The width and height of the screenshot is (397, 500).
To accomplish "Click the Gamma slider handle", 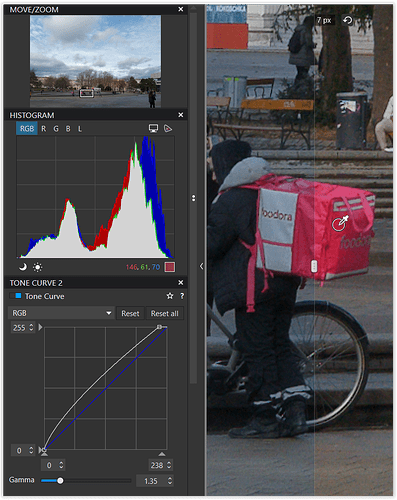I will [x=60, y=481].
